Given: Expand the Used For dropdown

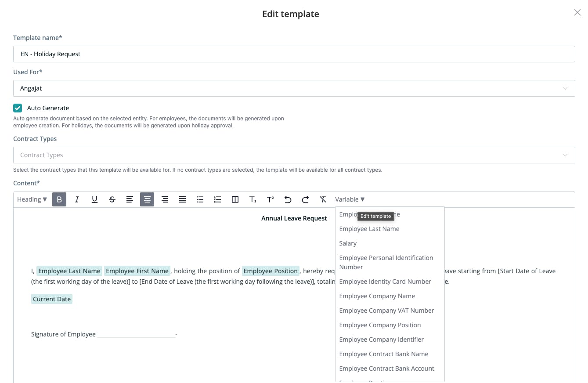Looking at the screenshot, I should pyautogui.click(x=294, y=88).
